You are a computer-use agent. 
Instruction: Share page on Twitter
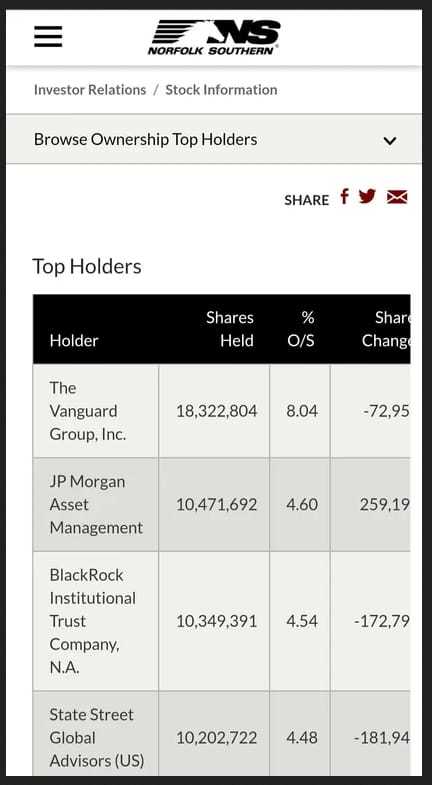pyautogui.click(x=367, y=196)
